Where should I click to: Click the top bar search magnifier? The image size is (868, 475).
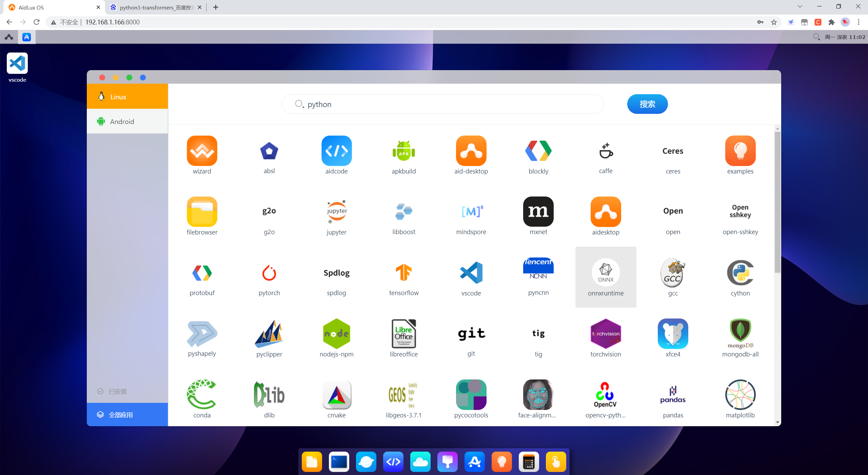pos(816,37)
